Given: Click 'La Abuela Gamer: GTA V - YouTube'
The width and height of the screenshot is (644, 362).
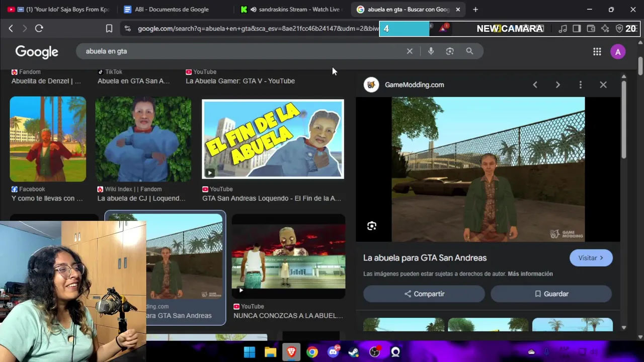Looking at the screenshot, I should [x=240, y=81].
